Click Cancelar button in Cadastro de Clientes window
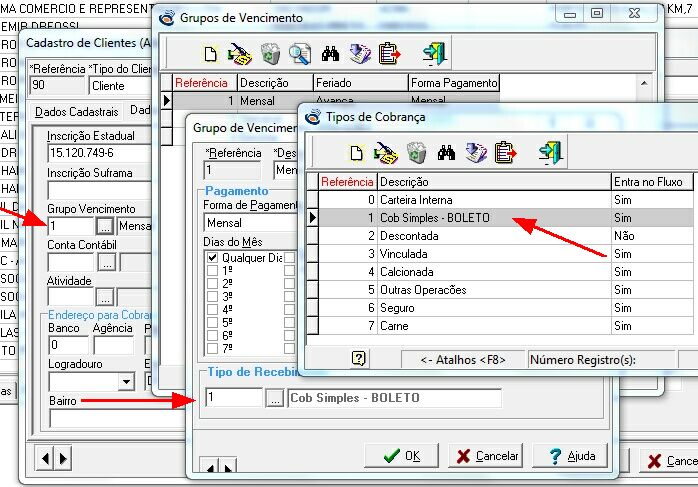The width and height of the screenshot is (698, 487). click(x=670, y=461)
